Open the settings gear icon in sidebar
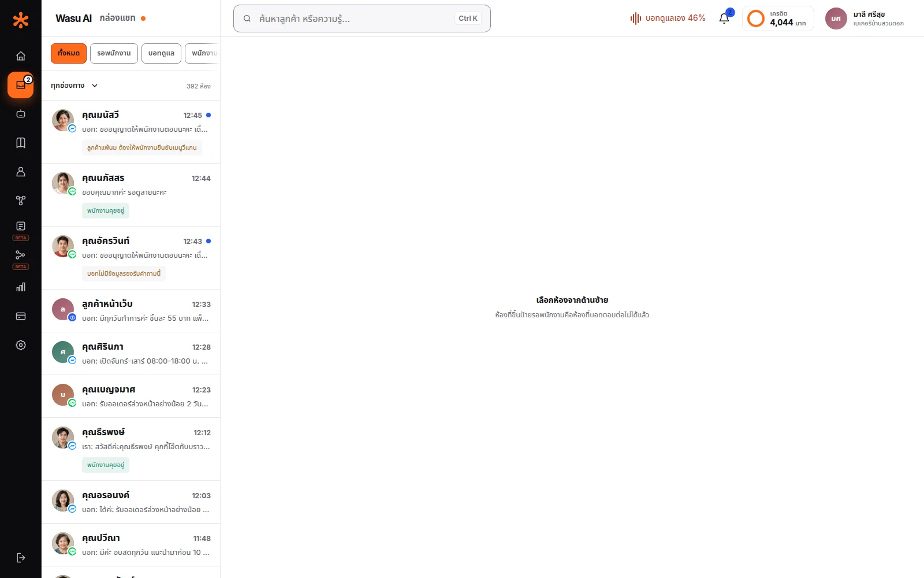 click(21, 345)
